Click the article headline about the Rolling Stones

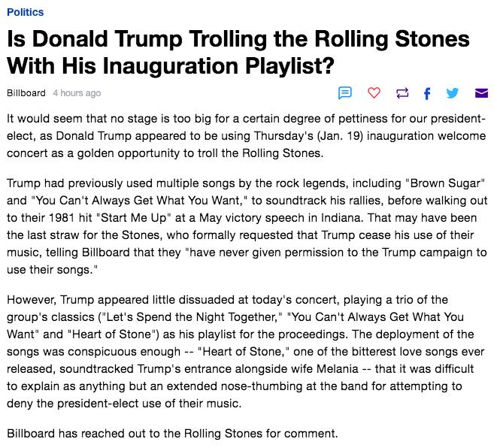coord(238,53)
